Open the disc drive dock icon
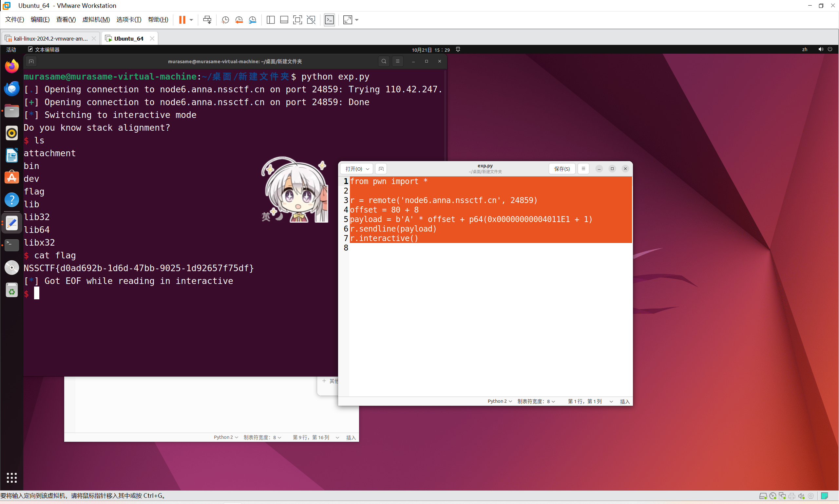Viewport: 839px width, 504px height. 12,268
